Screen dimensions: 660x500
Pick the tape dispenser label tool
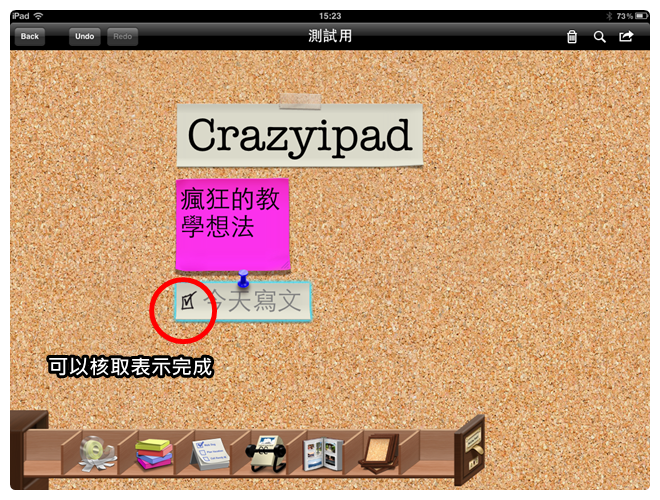point(97,453)
